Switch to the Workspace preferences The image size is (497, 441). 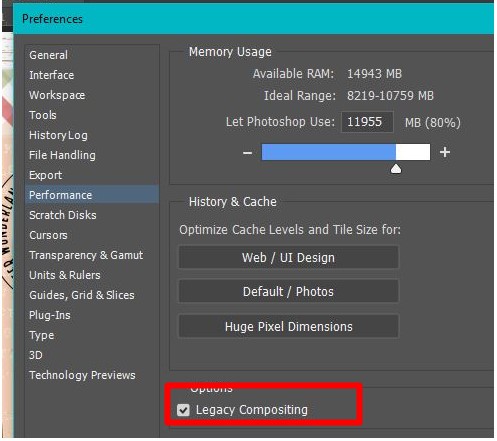tap(57, 95)
